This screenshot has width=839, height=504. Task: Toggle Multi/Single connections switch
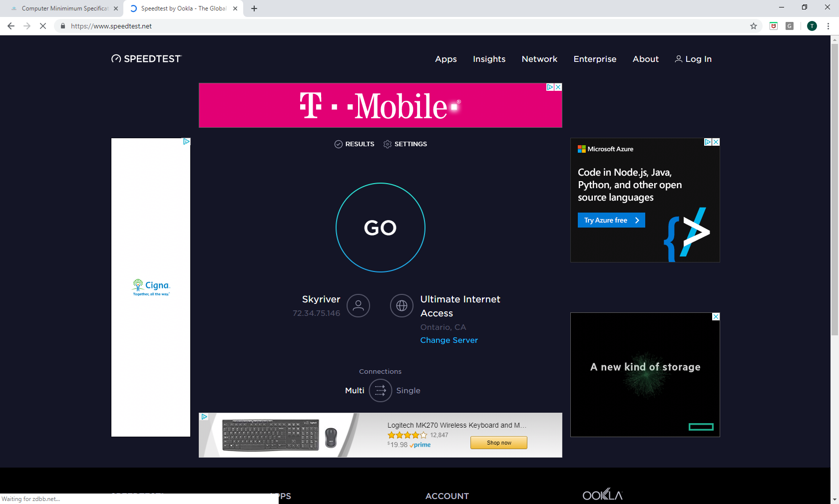click(381, 390)
